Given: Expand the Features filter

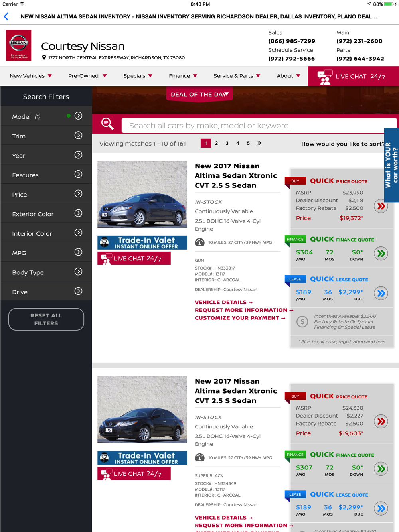Looking at the screenshot, I should click(79, 174).
